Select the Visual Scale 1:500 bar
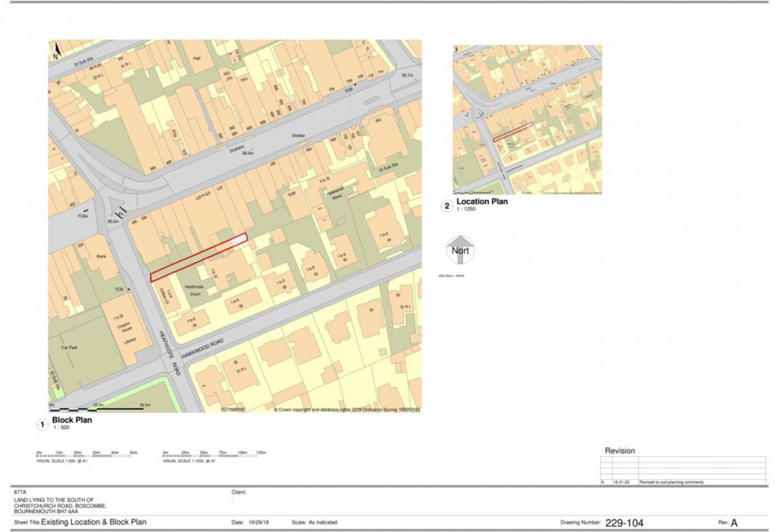This screenshot has height=532, width=776. [x=87, y=456]
